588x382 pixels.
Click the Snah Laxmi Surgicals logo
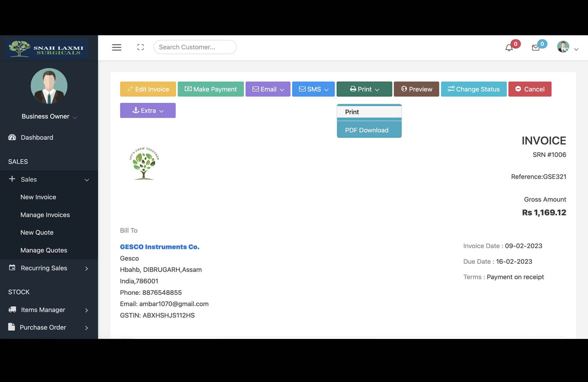[46, 49]
